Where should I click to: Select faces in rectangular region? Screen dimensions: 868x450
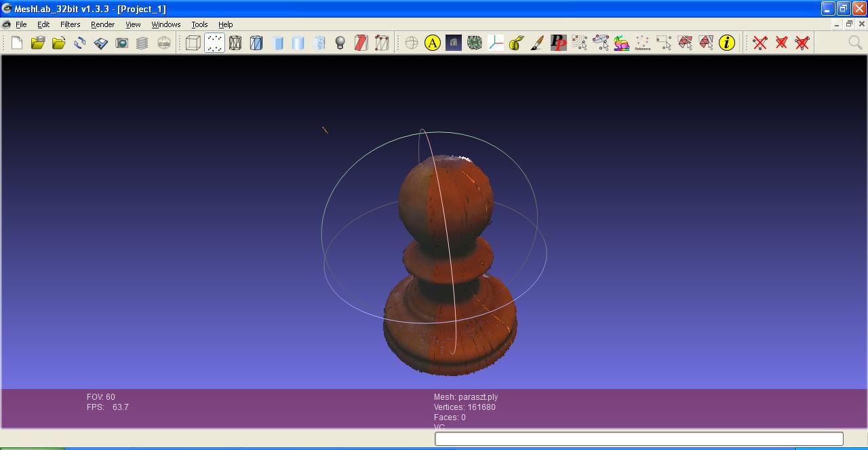pos(685,43)
